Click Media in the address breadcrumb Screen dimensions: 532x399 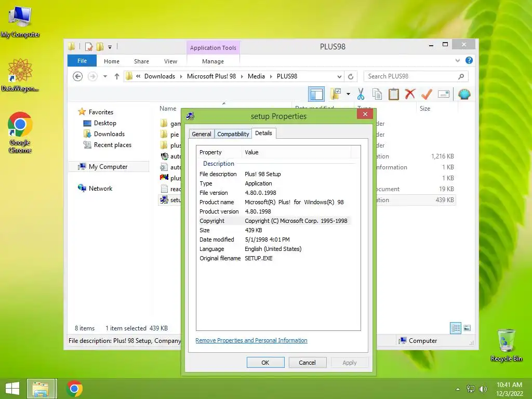pyautogui.click(x=256, y=76)
